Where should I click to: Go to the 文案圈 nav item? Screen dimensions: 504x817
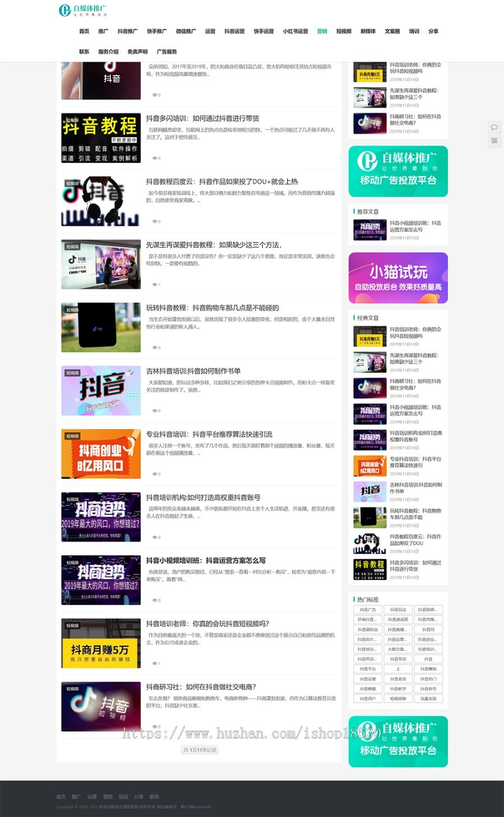pos(393,31)
